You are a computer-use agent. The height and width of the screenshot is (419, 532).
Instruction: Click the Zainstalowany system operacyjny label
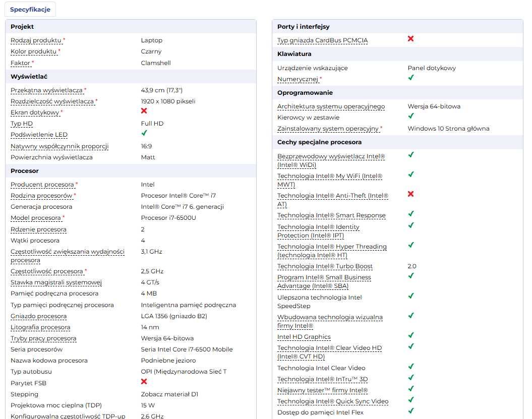tap(328, 129)
